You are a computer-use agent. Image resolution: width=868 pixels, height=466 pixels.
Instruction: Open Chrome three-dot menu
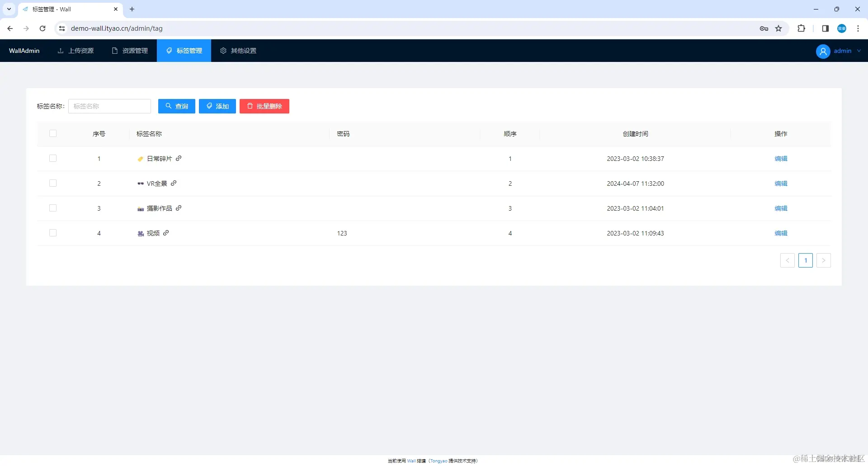click(x=858, y=28)
